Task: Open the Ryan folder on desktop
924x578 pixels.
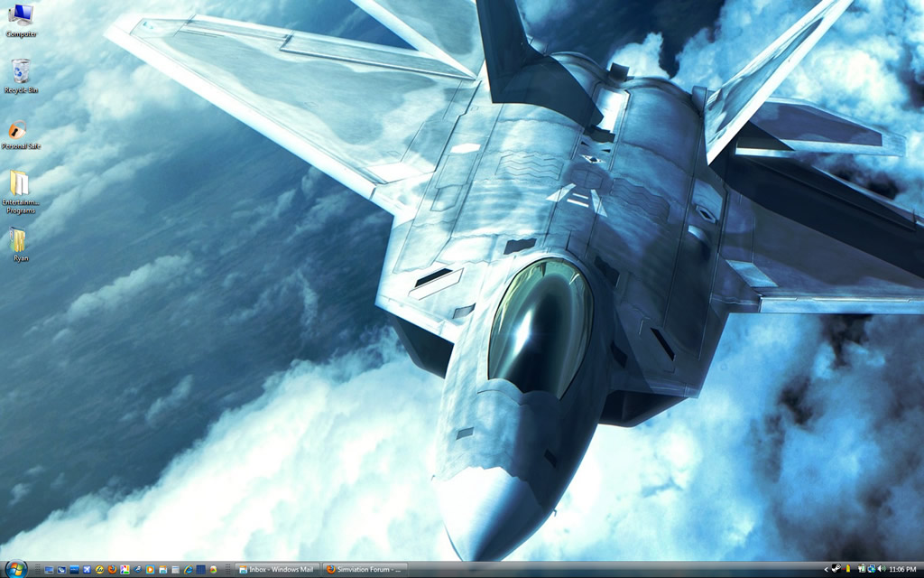Action: 20,244
